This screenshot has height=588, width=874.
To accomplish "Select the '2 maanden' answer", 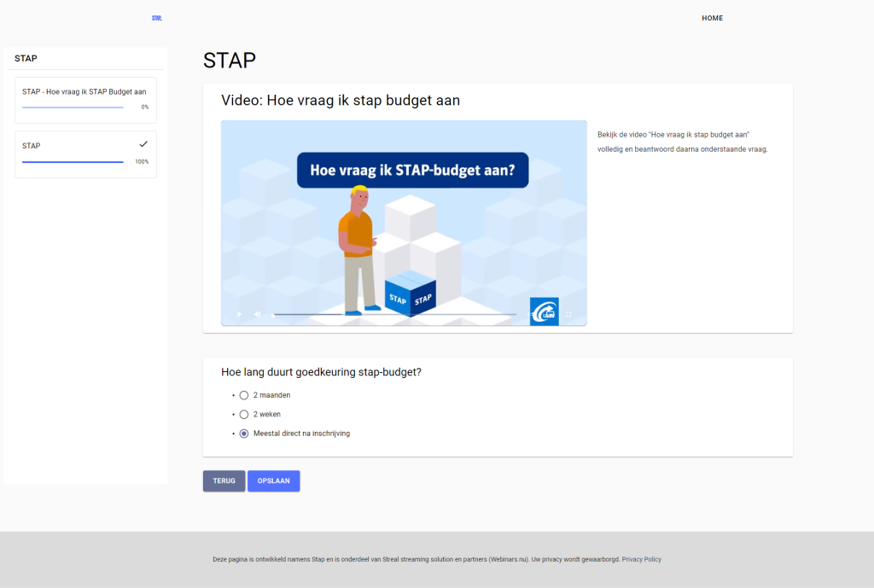I will pos(243,395).
